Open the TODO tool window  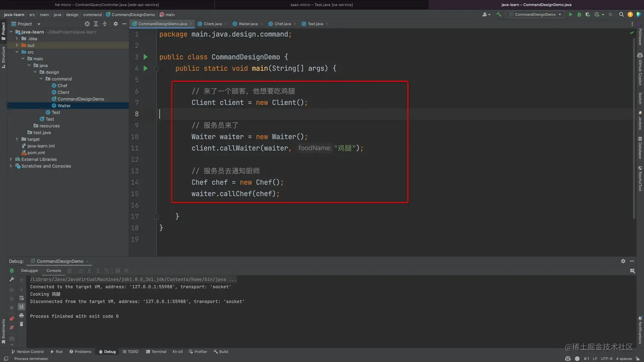(x=130, y=352)
